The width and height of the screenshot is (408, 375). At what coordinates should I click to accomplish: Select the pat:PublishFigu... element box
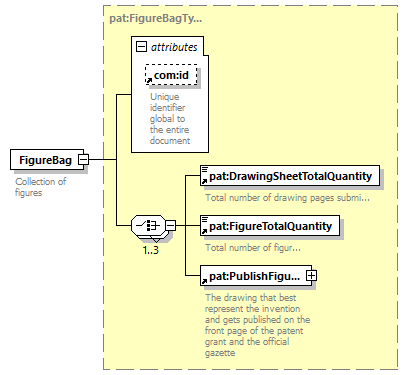(x=256, y=276)
